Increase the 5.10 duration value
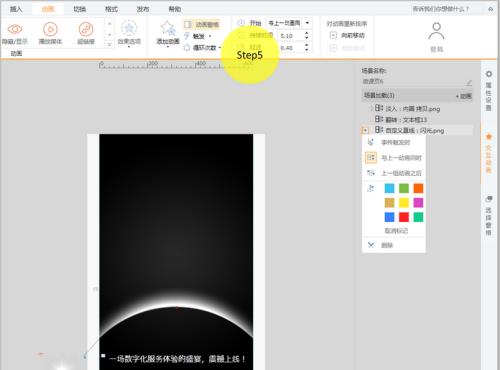 point(306,33)
